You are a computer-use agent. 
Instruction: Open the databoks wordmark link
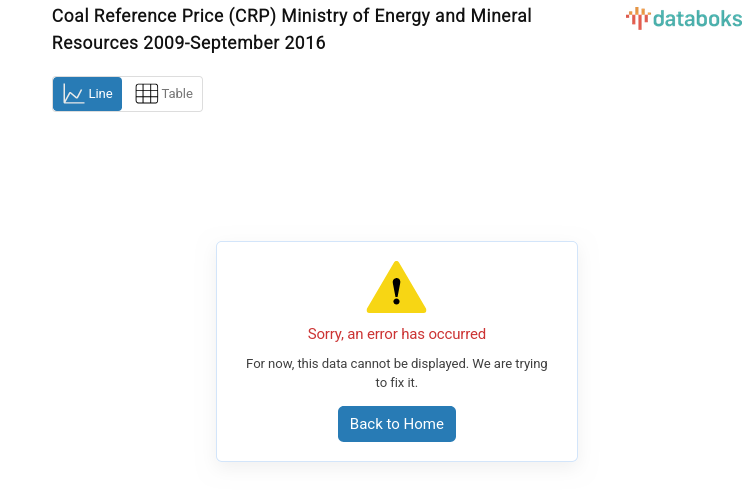coord(698,18)
